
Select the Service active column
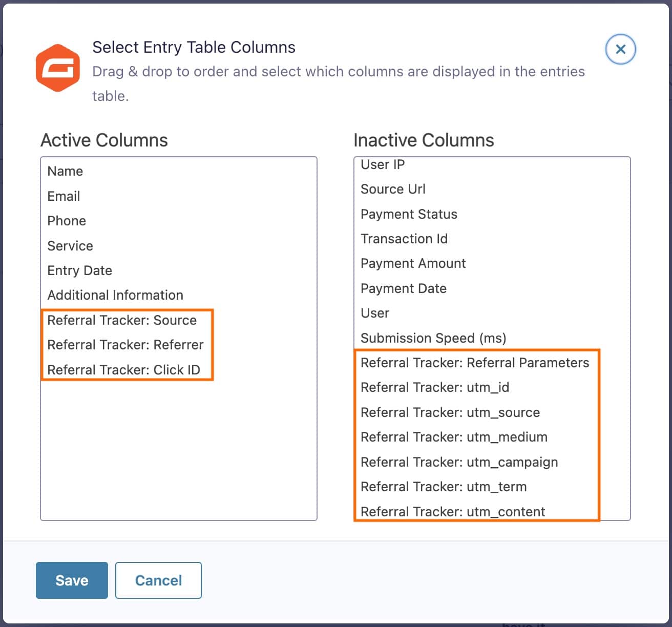[70, 245]
